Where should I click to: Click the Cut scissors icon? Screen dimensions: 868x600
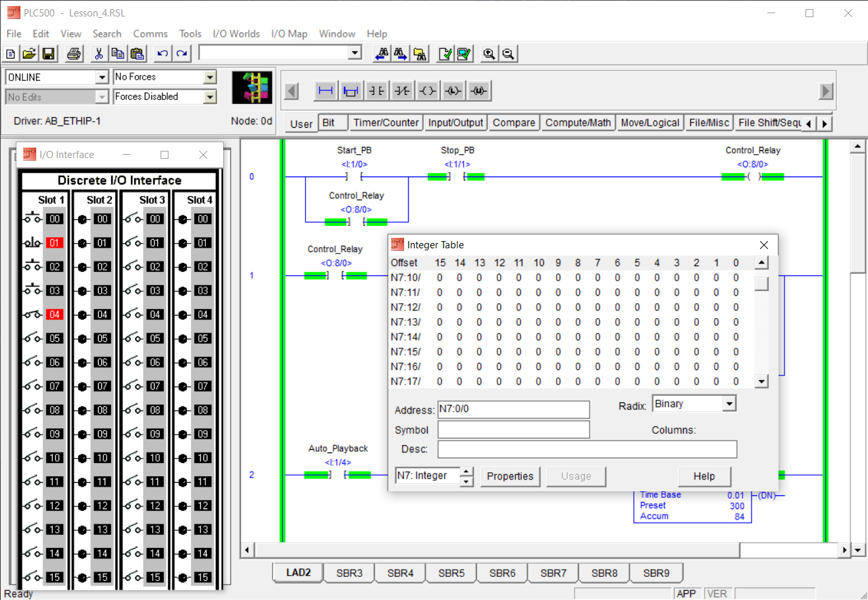coord(99,54)
